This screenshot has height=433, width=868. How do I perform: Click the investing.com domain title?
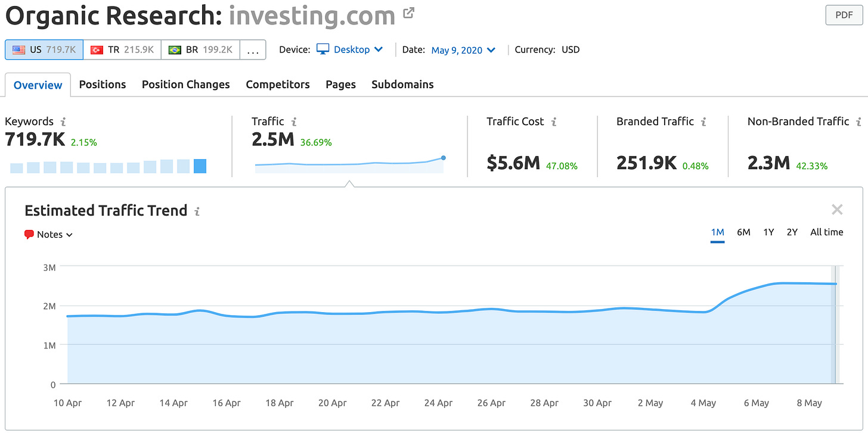[312, 15]
